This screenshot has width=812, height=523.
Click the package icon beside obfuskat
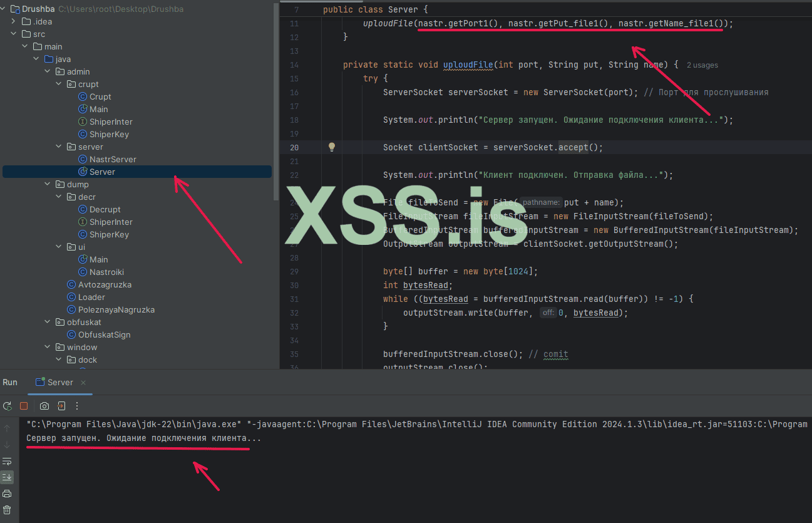click(60, 322)
